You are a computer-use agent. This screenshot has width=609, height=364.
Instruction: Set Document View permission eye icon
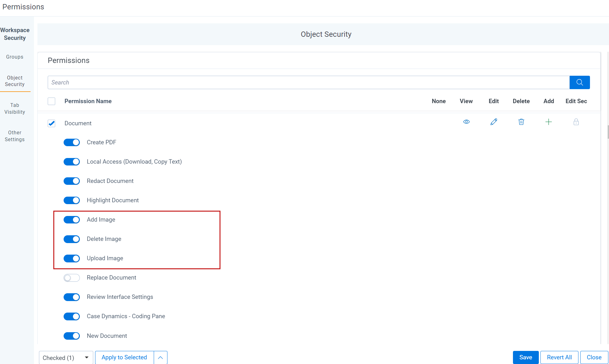point(466,122)
